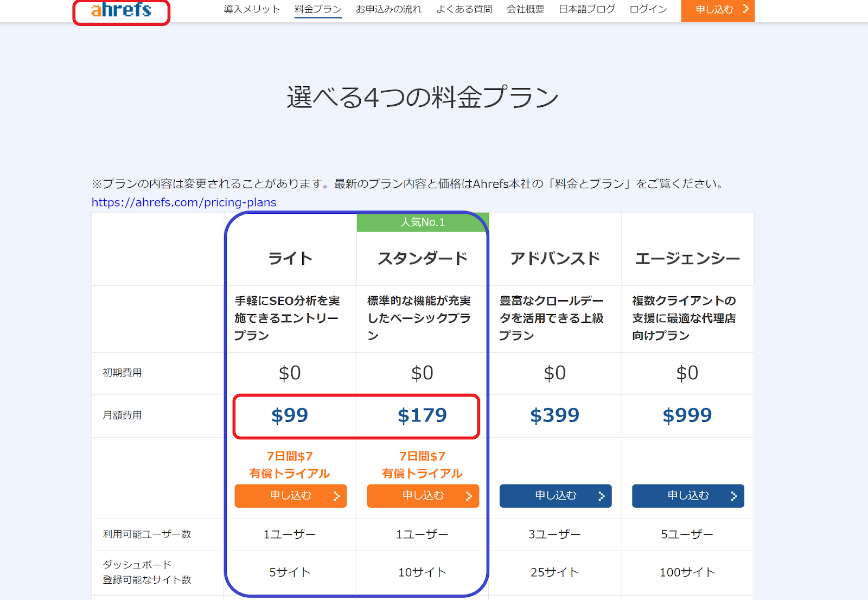Click the 10サイト cell
The height and width of the screenshot is (600, 868).
[423, 572]
